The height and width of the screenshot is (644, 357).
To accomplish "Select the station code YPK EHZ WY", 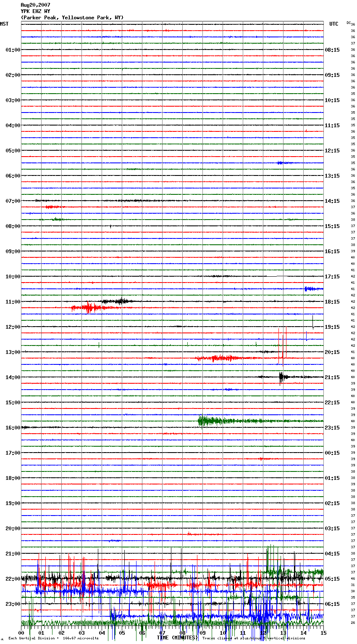I will click(35, 11).
